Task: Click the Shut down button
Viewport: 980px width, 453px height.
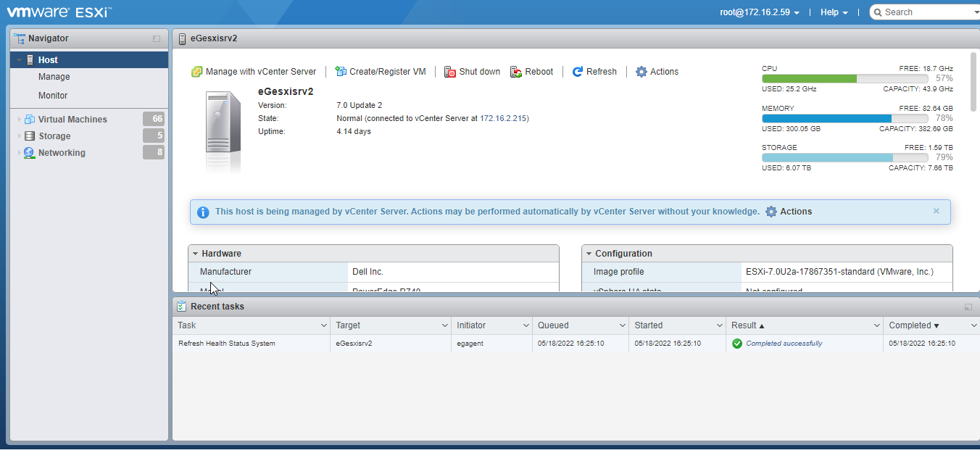Action: 473,72
